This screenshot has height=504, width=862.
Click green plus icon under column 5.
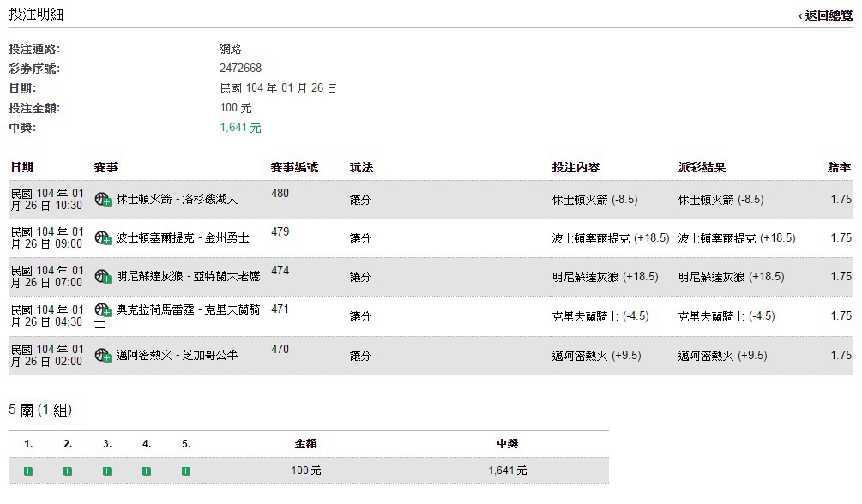coord(186,471)
